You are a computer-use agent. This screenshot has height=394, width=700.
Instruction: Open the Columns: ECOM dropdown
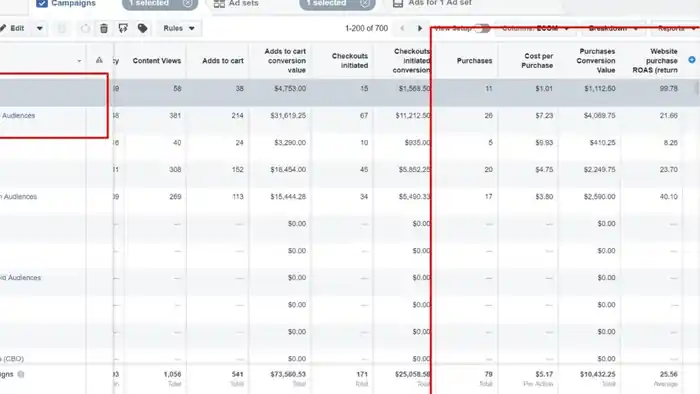click(x=535, y=28)
